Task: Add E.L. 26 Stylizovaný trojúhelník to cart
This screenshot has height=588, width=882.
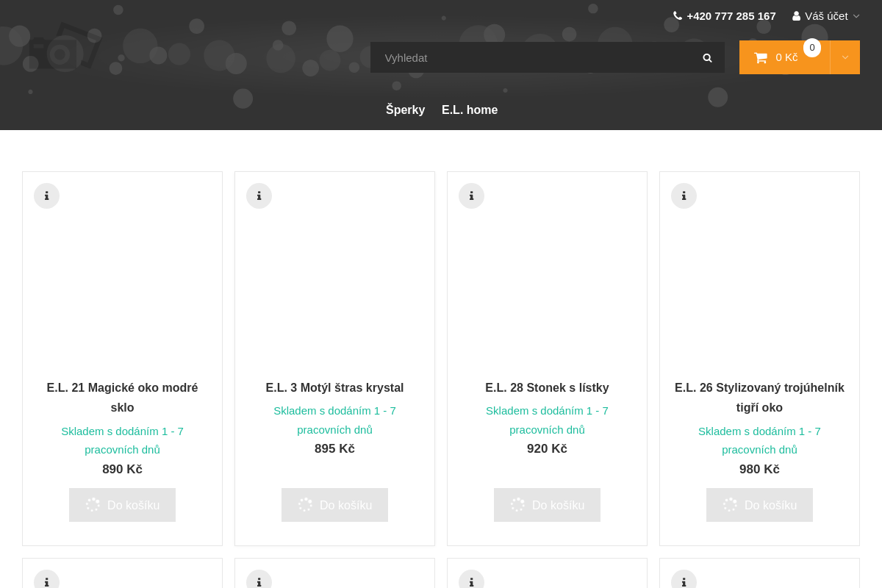Action: click(759, 505)
